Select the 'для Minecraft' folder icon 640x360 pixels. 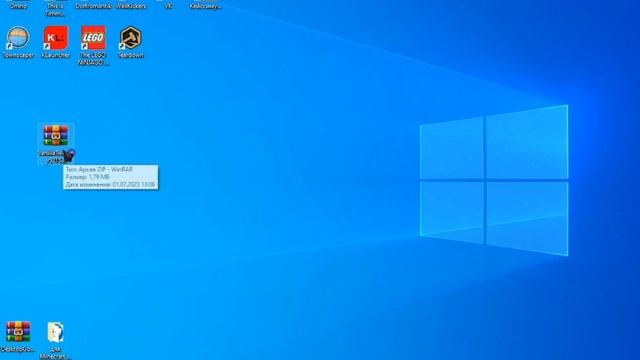tap(56, 340)
